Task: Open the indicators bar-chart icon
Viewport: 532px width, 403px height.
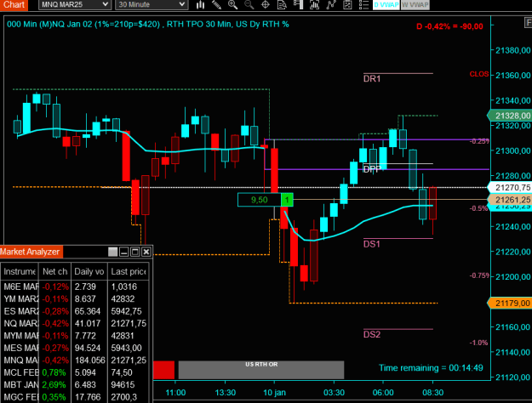Action: (x=314, y=5)
